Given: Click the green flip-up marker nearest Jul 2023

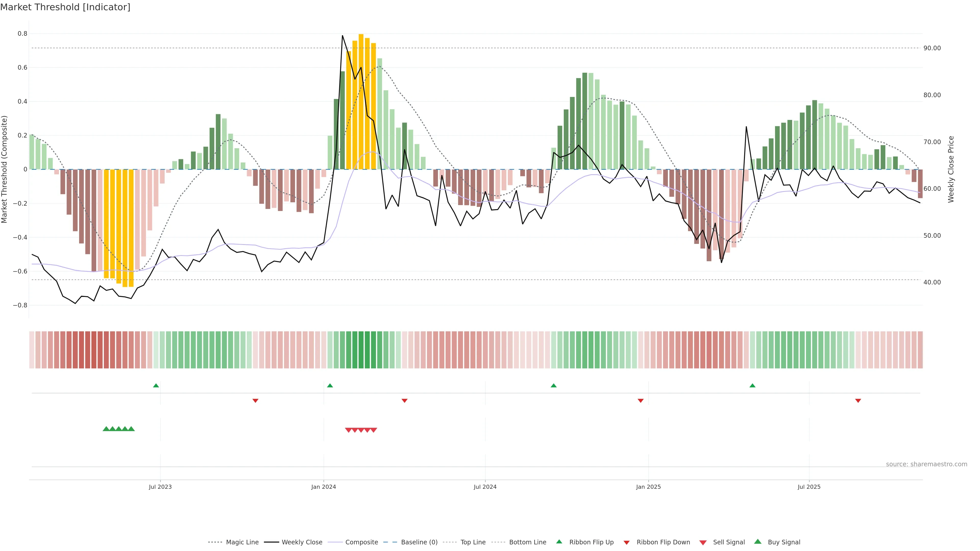Looking at the screenshot, I should click(x=156, y=386).
